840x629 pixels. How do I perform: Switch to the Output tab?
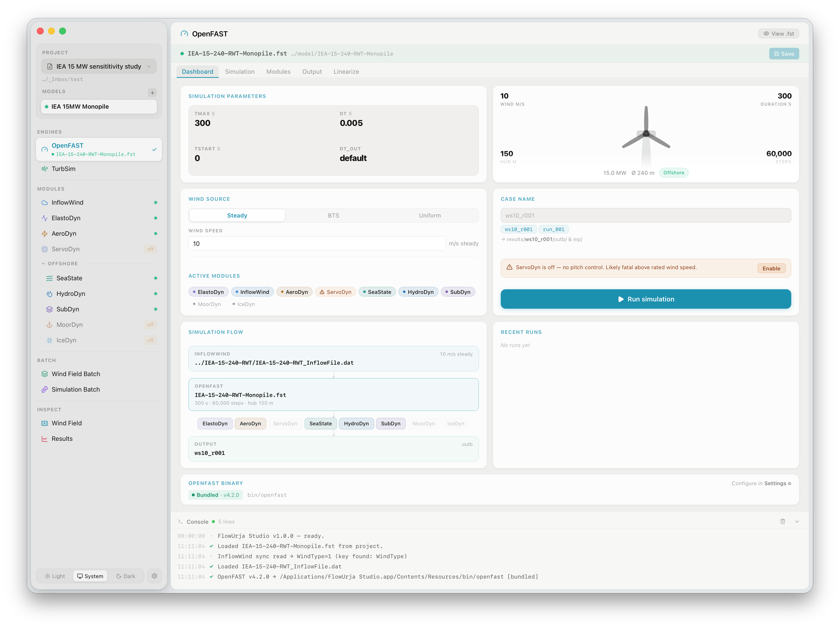click(x=312, y=71)
